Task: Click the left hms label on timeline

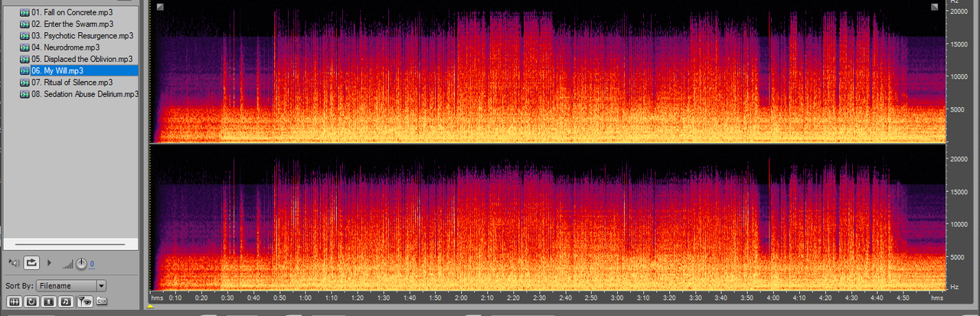Action: [x=157, y=298]
